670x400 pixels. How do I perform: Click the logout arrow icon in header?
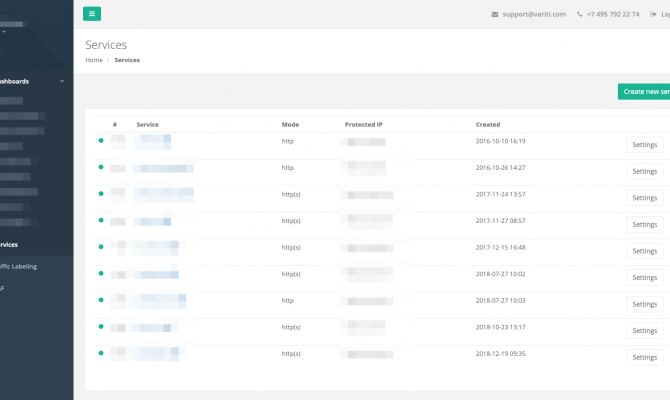click(653, 14)
